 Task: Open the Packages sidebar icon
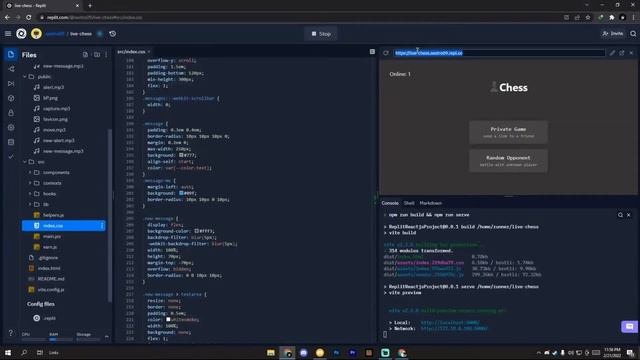11,98
